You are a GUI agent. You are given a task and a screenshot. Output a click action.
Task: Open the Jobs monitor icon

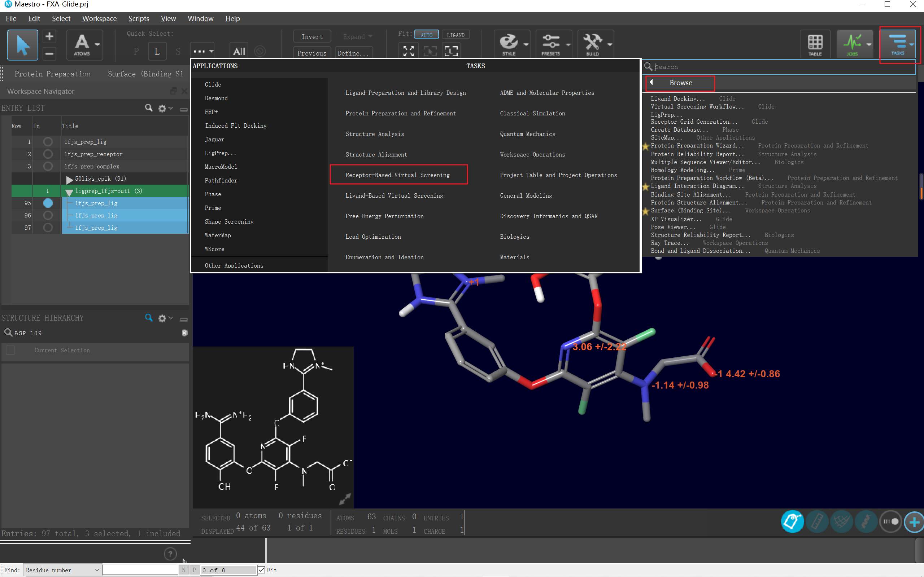tap(852, 44)
